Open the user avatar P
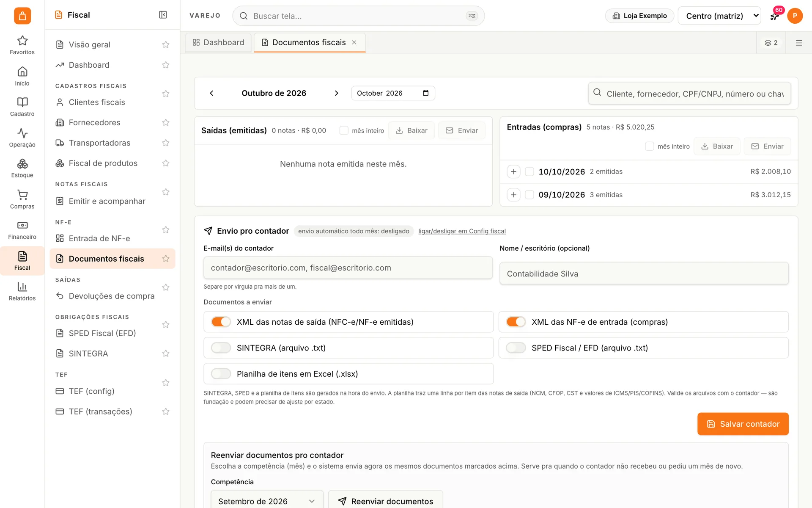812x508 pixels. (x=795, y=16)
